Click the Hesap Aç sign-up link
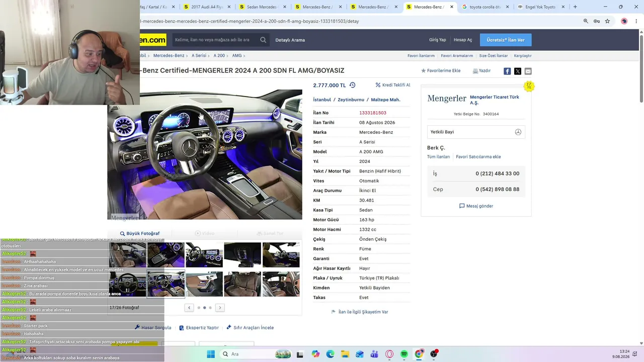 pyautogui.click(x=463, y=40)
